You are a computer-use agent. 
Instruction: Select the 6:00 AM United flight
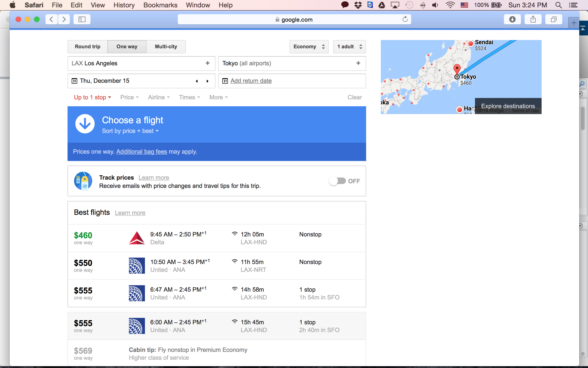(217, 326)
